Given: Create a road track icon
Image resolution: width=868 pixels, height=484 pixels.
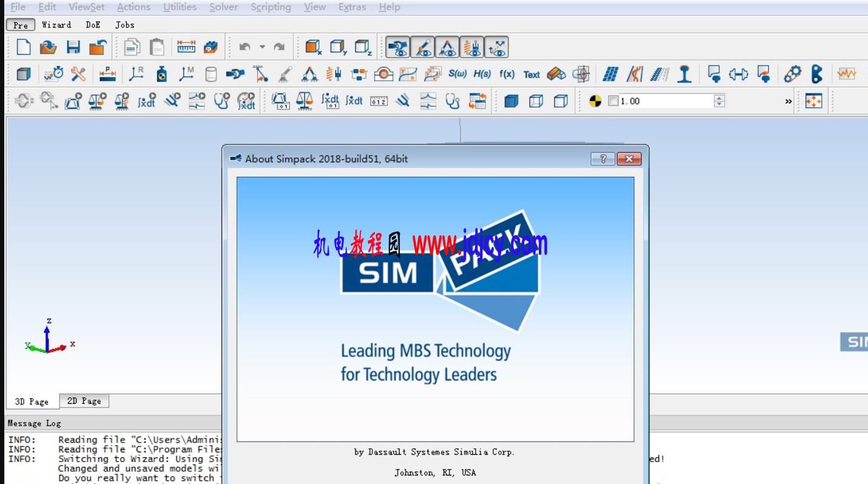Looking at the screenshot, I should point(660,74).
